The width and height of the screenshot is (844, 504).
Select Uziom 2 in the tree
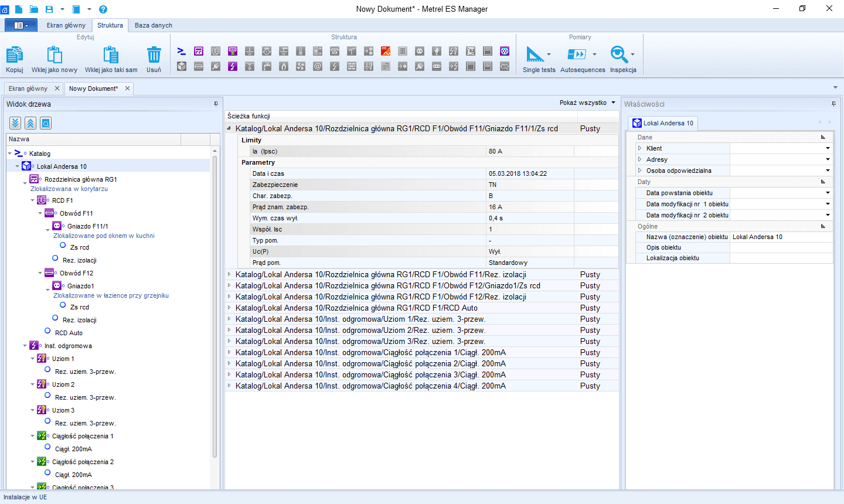point(63,384)
